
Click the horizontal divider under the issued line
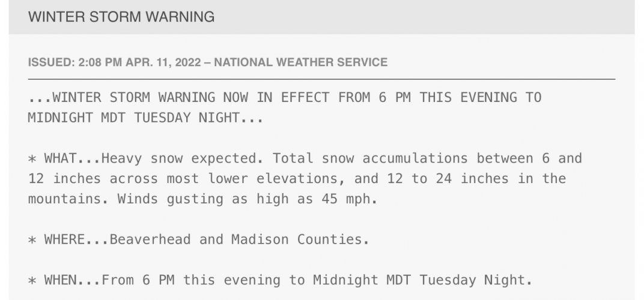point(321,79)
